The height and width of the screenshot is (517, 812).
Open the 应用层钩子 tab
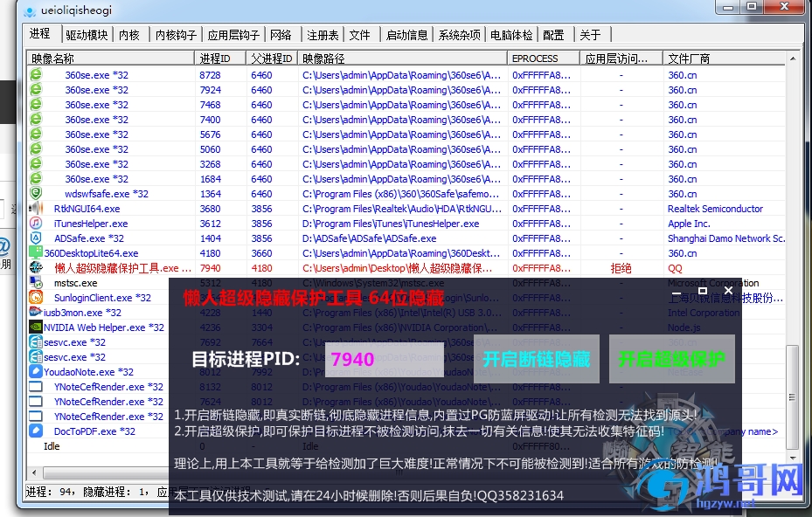[233, 35]
